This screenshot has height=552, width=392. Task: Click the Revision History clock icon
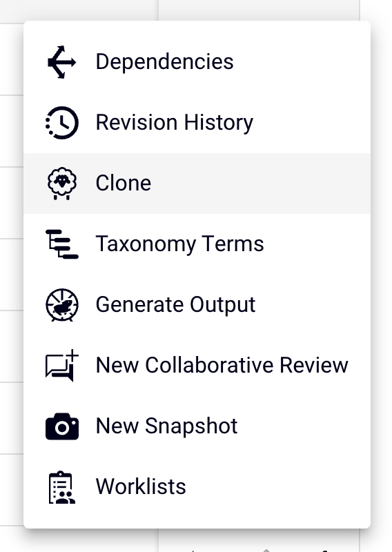click(61, 123)
